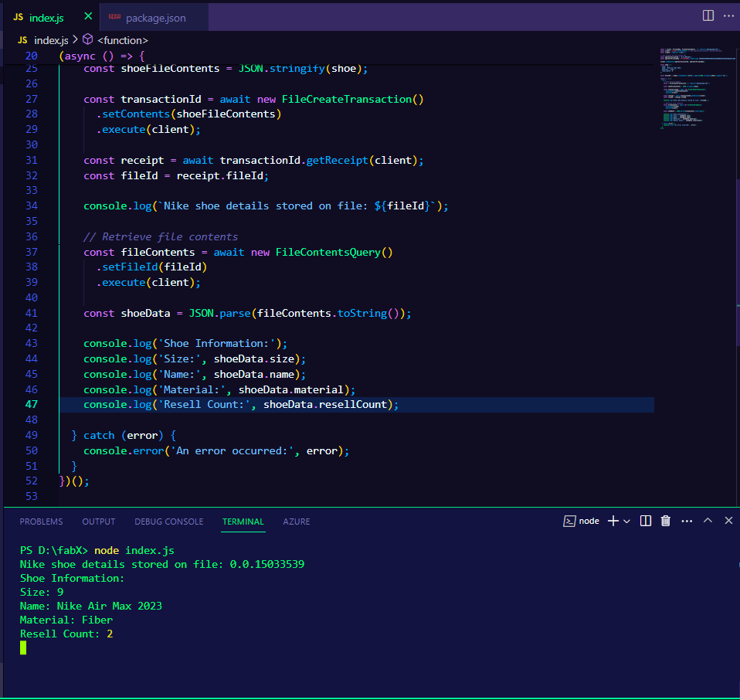
Task: Split the terminal pane
Action: [645, 521]
